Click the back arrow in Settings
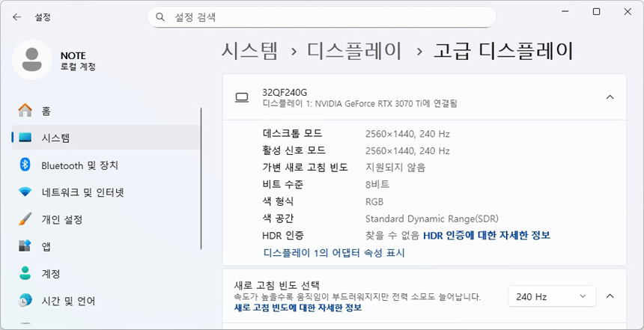This screenshot has height=330, width=644. coord(16,16)
